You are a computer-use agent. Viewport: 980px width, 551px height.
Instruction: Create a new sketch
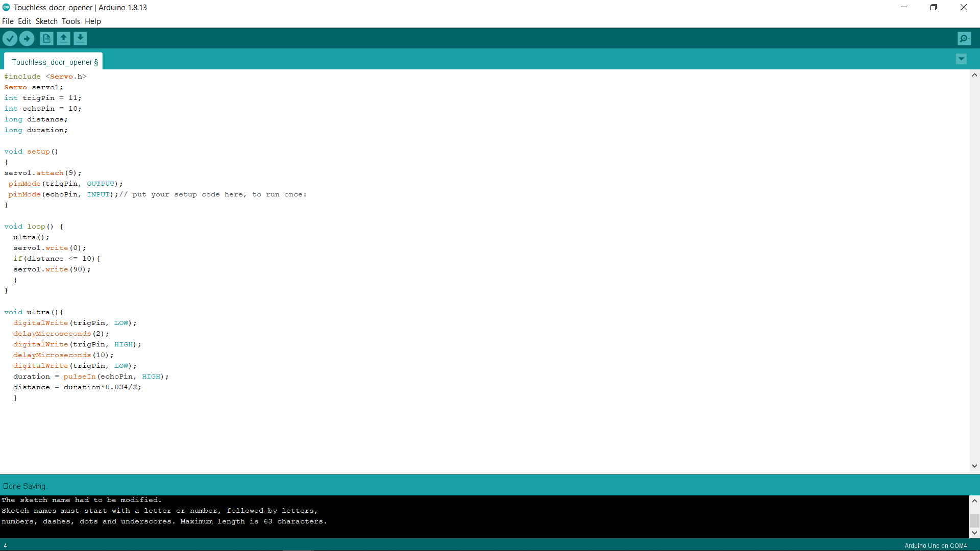click(46, 38)
